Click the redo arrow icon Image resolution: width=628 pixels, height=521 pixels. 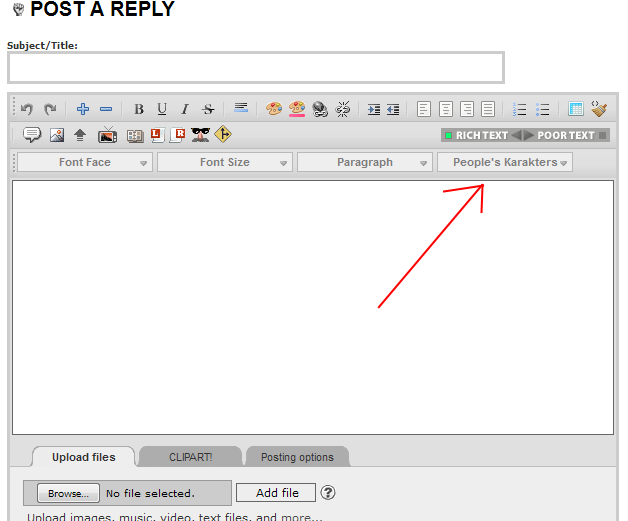[50, 109]
